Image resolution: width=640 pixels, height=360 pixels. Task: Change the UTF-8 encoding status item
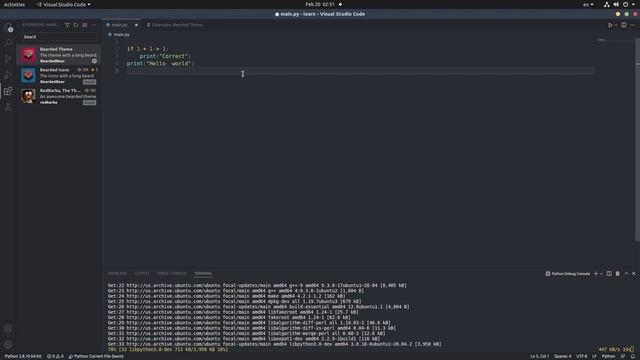pyautogui.click(x=581, y=356)
